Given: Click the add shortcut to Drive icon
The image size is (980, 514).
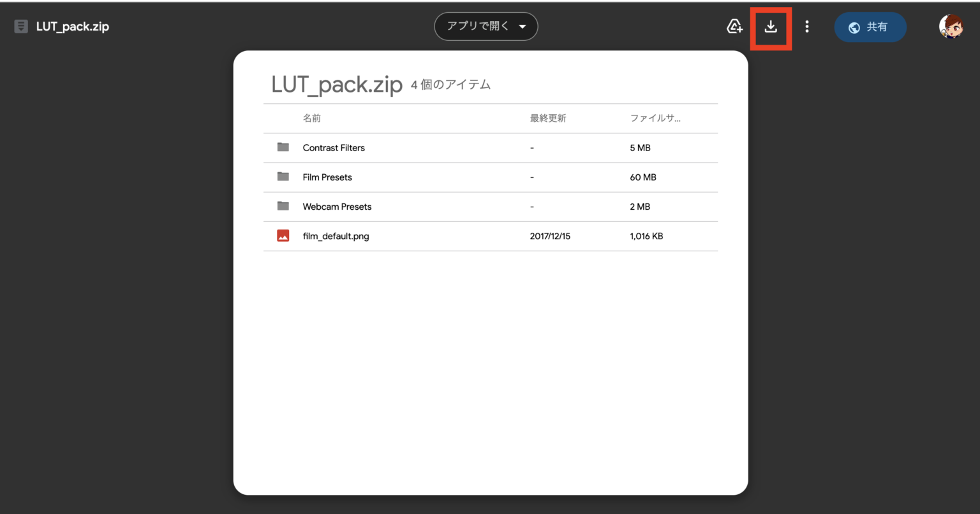Looking at the screenshot, I should pyautogui.click(x=734, y=26).
